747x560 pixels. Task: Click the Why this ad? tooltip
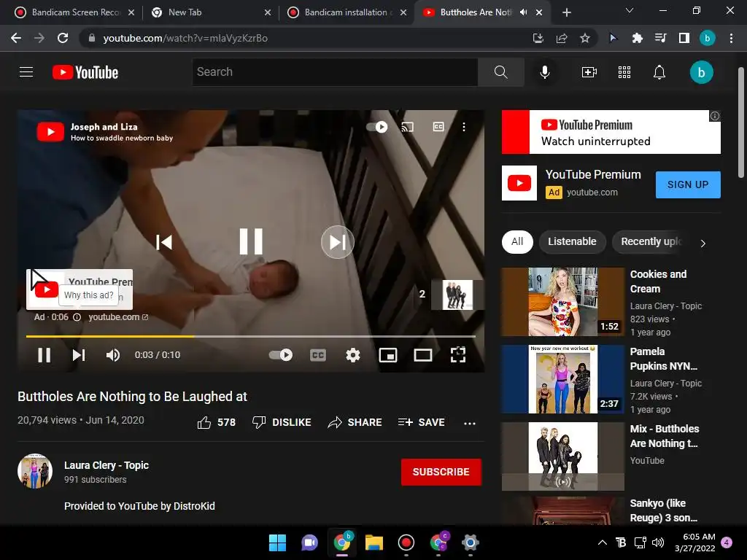(88, 295)
